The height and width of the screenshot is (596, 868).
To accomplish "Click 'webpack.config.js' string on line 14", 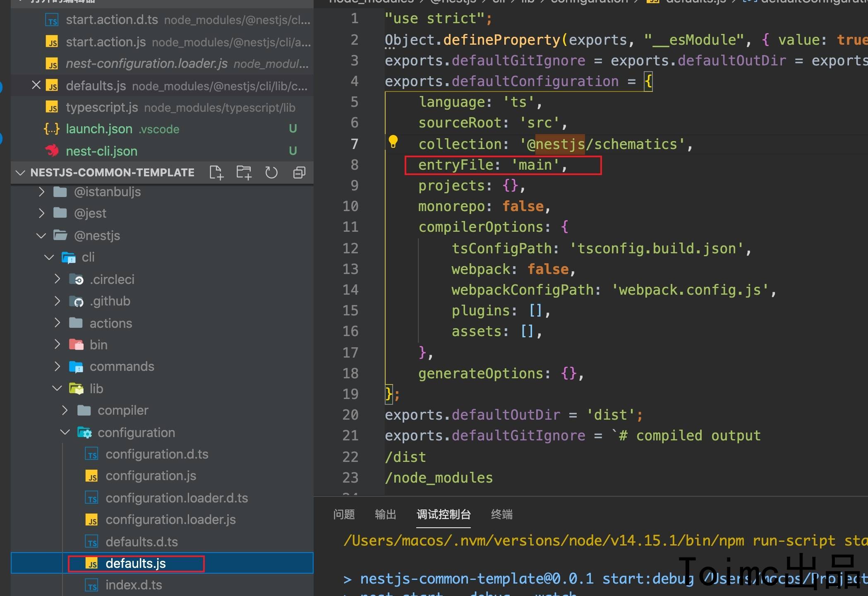I will point(690,290).
